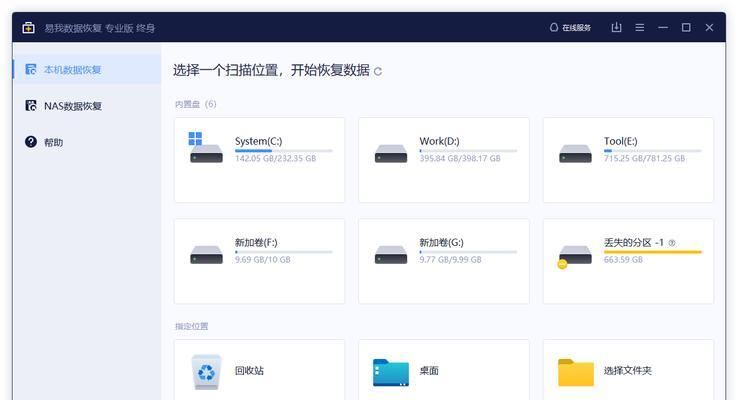Click the refresh icon next to the heading
The width and height of the screenshot is (738, 400).
coord(378,72)
